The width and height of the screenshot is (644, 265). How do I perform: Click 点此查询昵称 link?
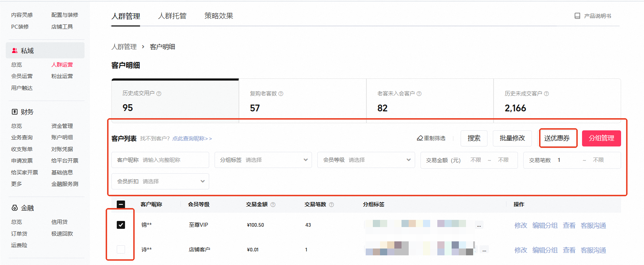192,139
